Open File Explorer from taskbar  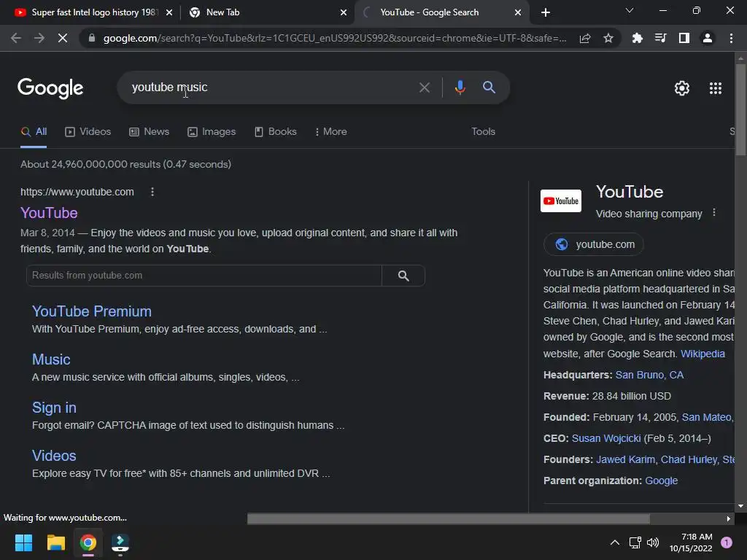pos(55,542)
